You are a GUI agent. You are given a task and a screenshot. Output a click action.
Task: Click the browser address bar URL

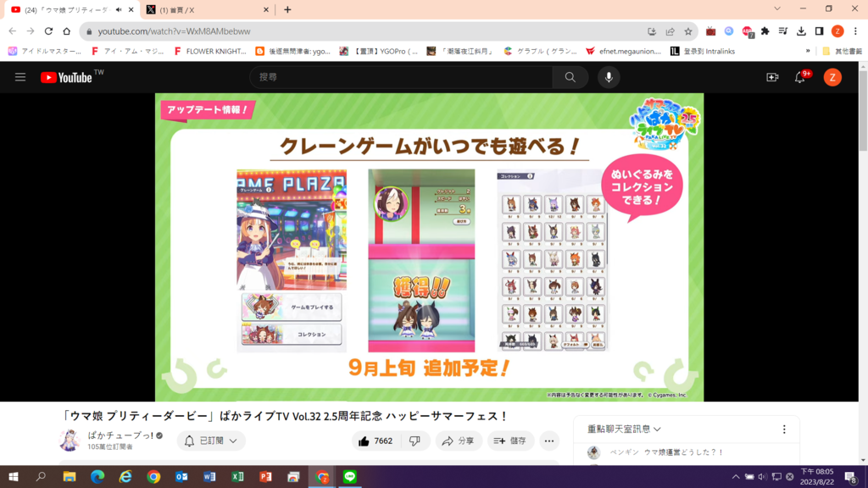click(174, 31)
